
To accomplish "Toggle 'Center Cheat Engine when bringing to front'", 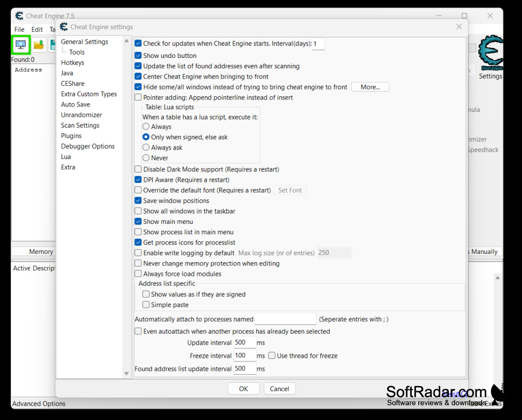I will click(138, 76).
